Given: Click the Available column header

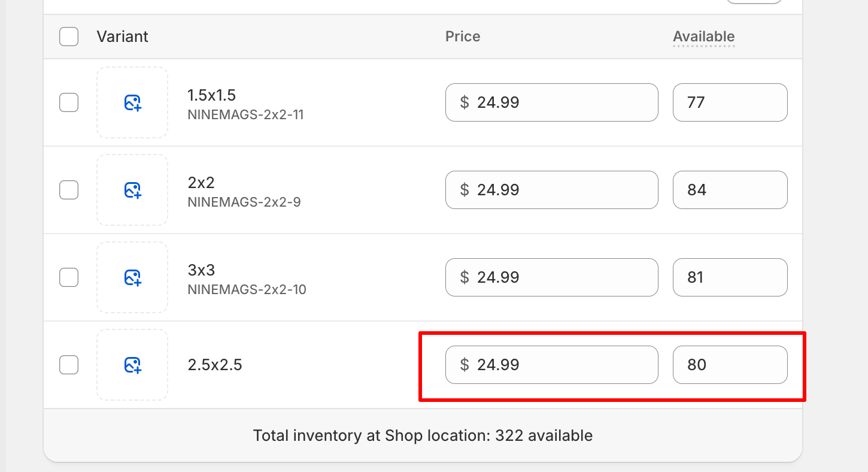Looking at the screenshot, I should pos(703,37).
